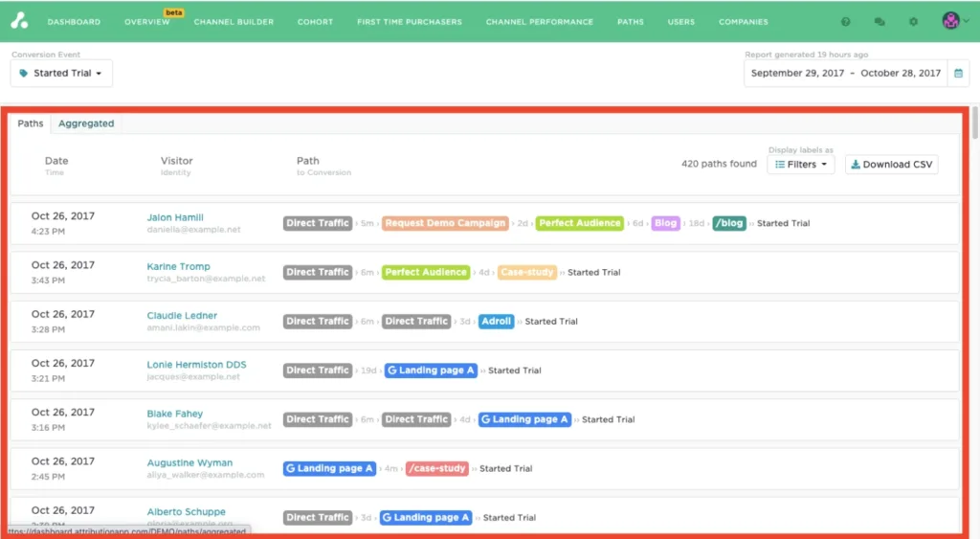The height and width of the screenshot is (539, 980).
Task: Click the purple Blog label
Action: pos(665,223)
